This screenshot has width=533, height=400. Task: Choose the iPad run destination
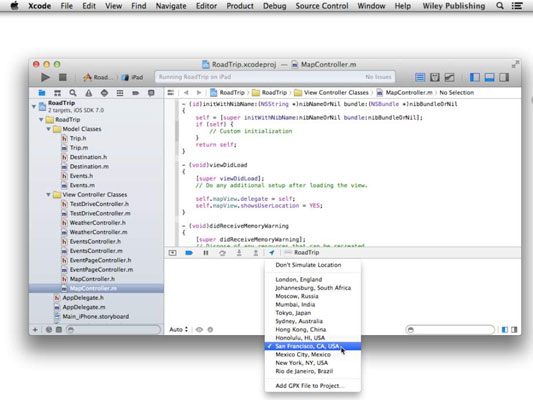[133, 77]
